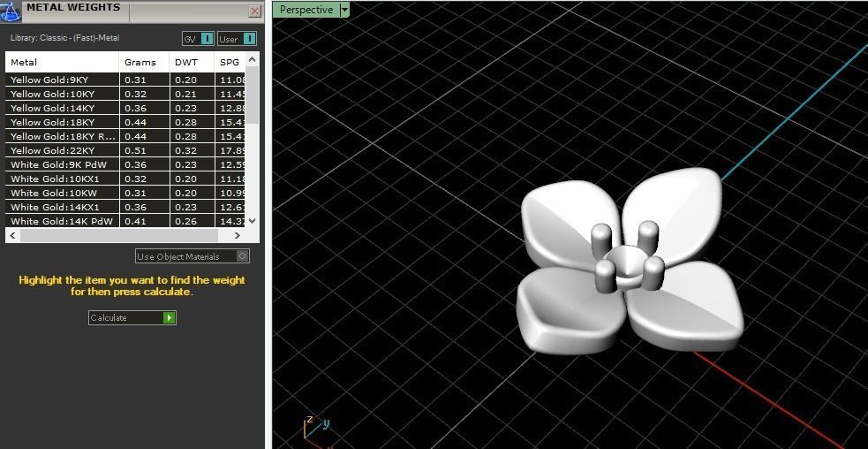Image resolution: width=868 pixels, height=449 pixels.
Task: Toggle the GV library switch
Action: [x=207, y=39]
